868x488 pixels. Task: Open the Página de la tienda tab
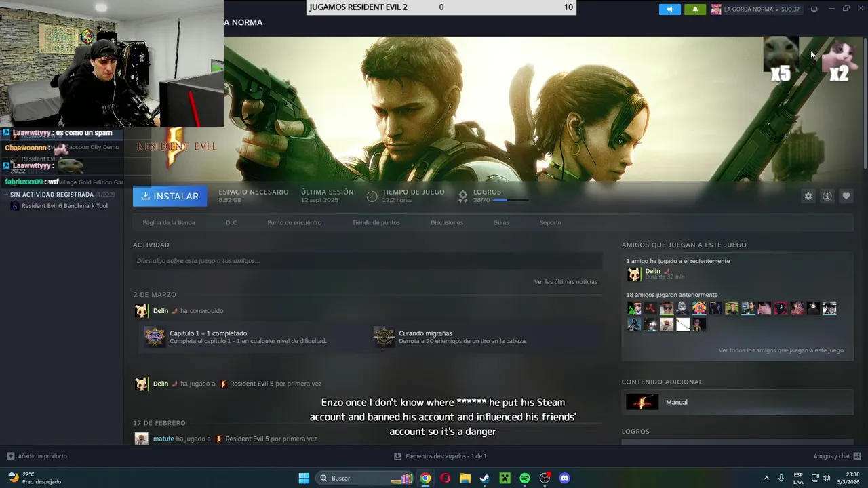click(169, 222)
